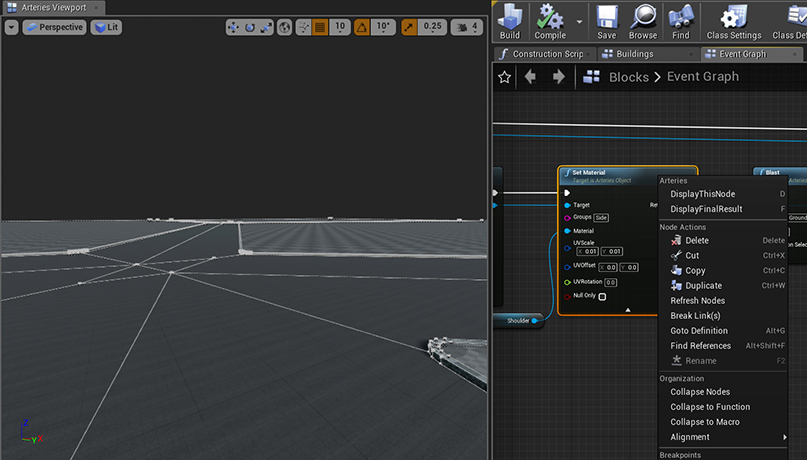Choose Copy in context menu
Screen dimensions: 807x460
pyautogui.click(x=723, y=270)
